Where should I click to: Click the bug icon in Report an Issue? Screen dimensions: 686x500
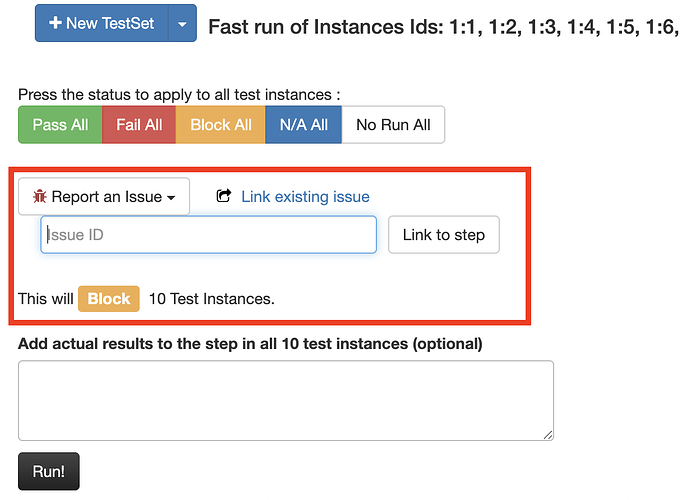[x=40, y=197]
